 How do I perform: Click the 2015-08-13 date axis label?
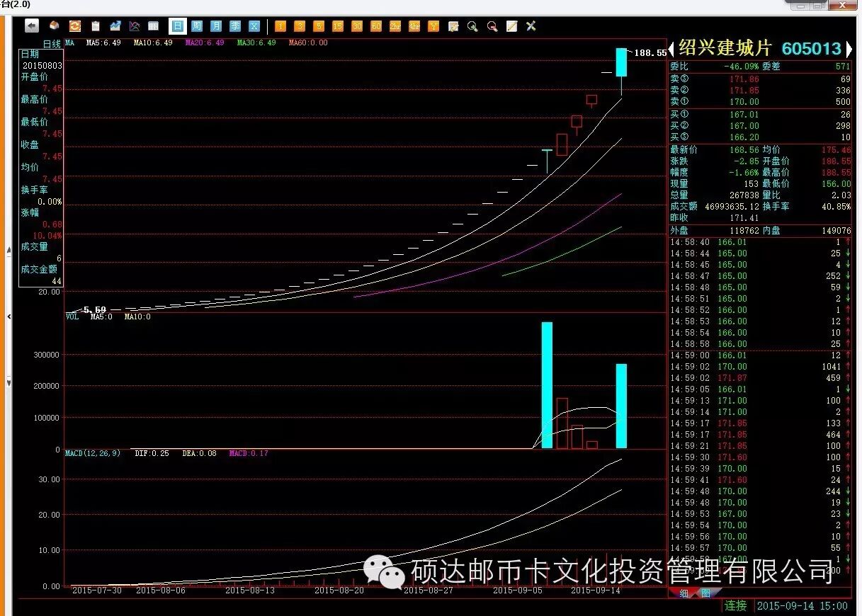tap(249, 589)
